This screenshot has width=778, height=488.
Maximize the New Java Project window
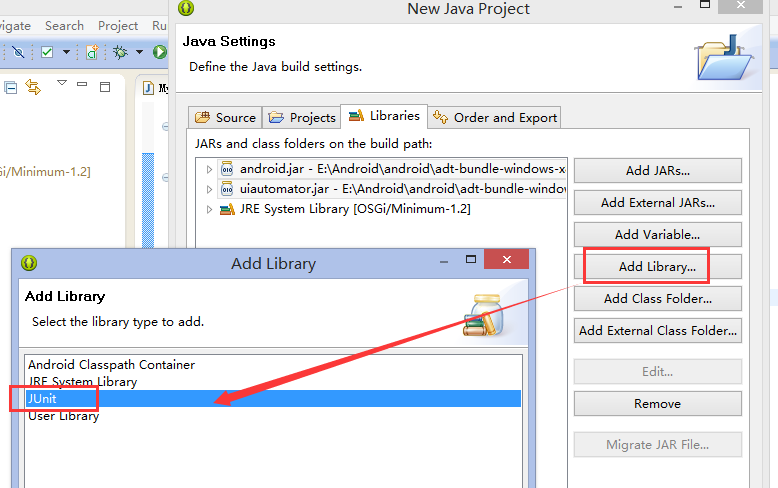coord(705,5)
